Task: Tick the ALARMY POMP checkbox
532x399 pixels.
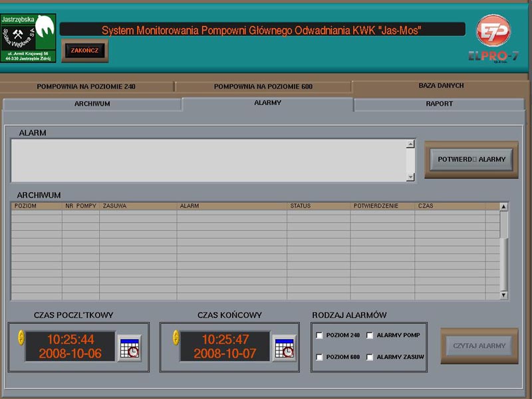Action: pyautogui.click(x=370, y=336)
